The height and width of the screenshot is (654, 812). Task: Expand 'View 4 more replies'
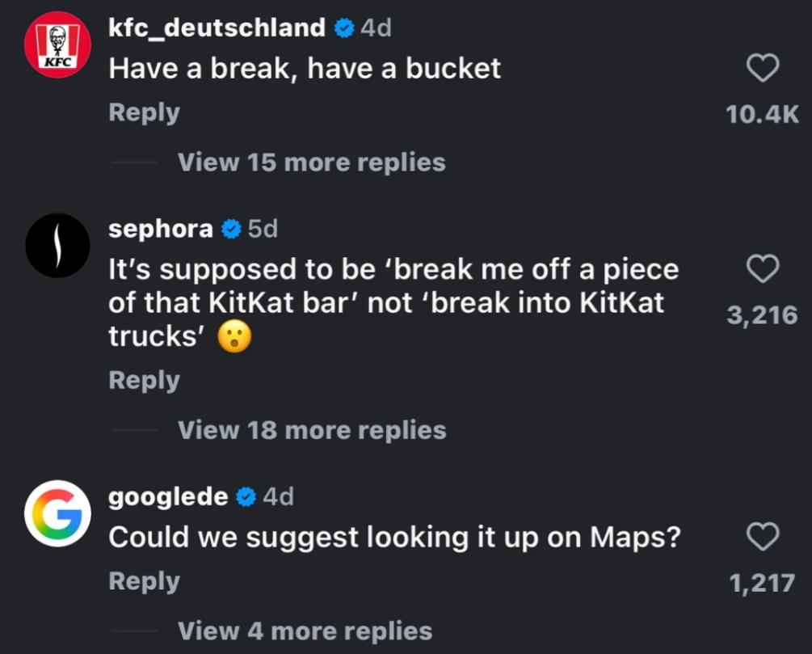pyautogui.click(x=305, y=631)
